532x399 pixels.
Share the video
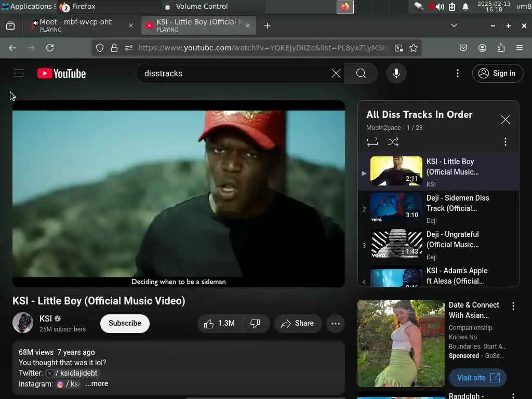pos(297,323)
